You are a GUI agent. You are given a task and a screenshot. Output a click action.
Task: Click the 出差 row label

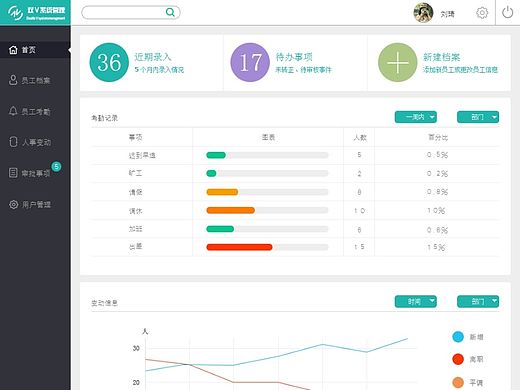[135, 247]
